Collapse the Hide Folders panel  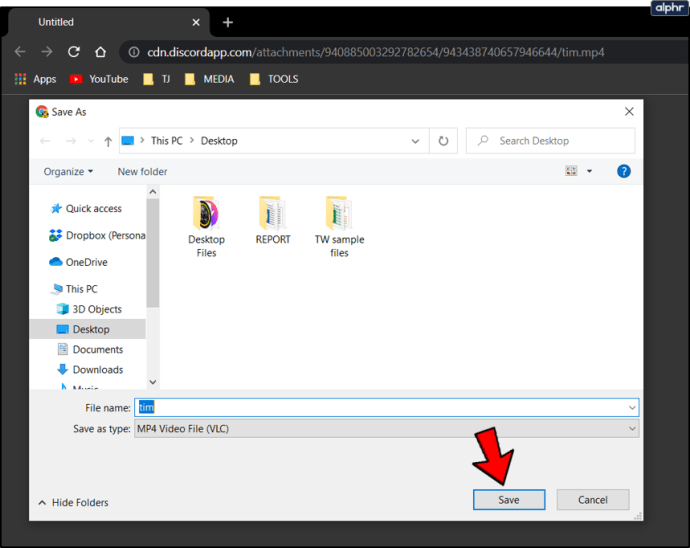point(73,502)
